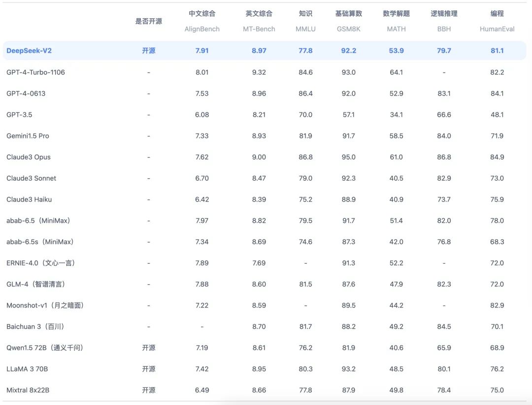Image resolution: width=532 pixels, height=405 pixels.
Task: Click the 开源 label for LLaMA 3 70B
Action: click(148, 369)
